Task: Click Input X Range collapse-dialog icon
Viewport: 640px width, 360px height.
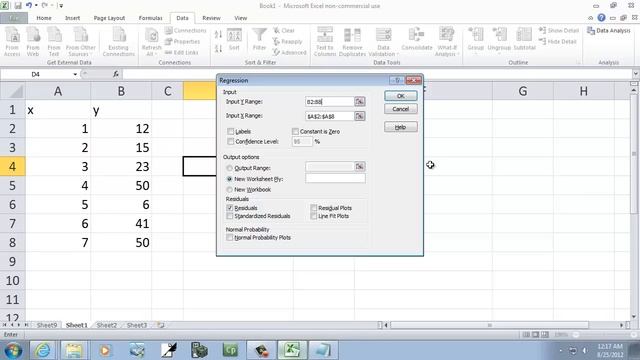Action: [x=360, y=116]
